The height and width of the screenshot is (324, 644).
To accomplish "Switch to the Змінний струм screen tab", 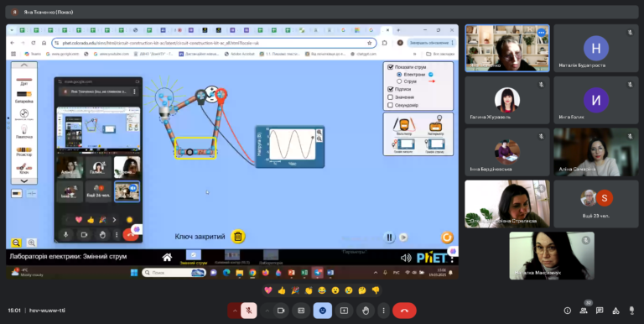I will tap(194, 258).
